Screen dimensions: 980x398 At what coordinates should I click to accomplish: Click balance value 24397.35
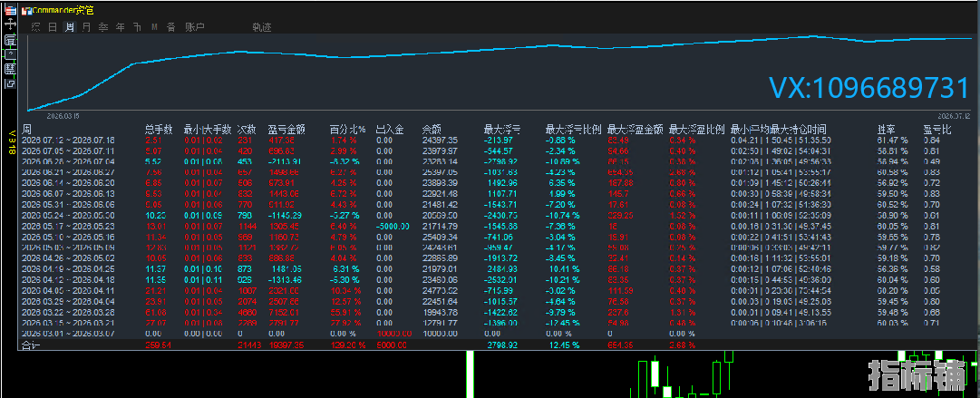point(440,140)
